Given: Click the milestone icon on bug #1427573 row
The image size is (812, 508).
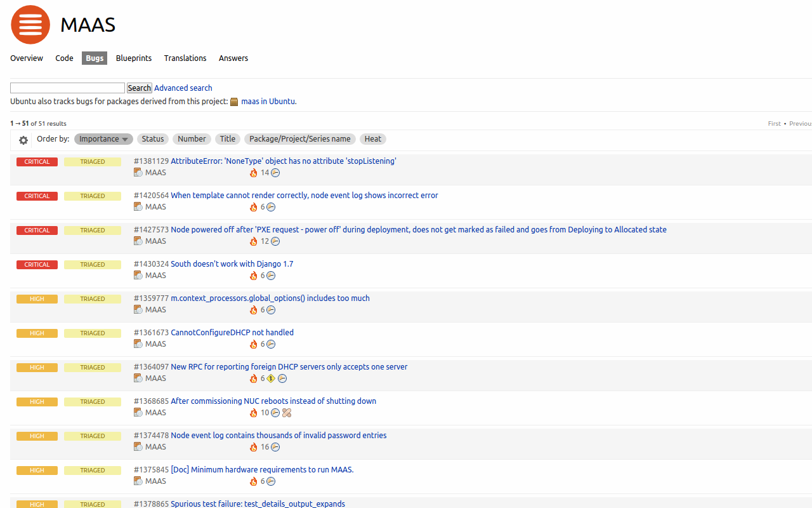Looking at the screenshot, I should coord(275,241).
